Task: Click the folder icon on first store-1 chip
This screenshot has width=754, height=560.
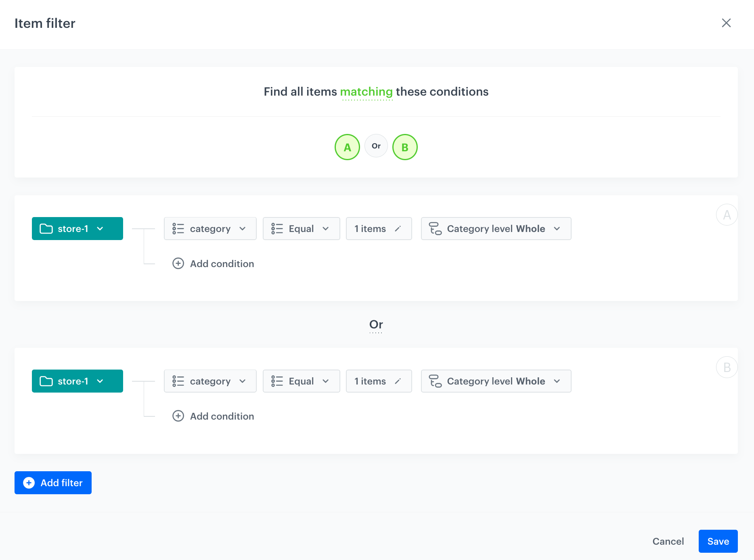Action: [47, 228]
